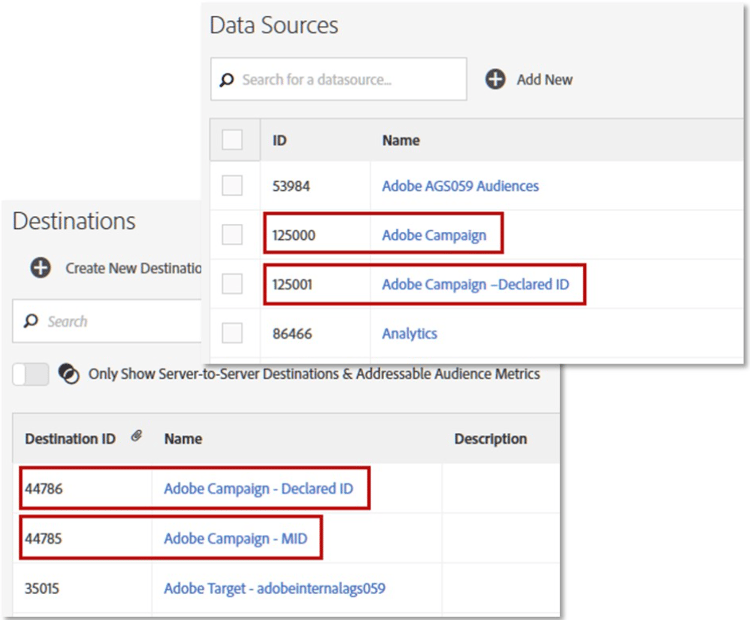Toggle Only Show Server-to-Server Destinations switch
This screenshot has width=750, height=620.
[x=30, y=374]
